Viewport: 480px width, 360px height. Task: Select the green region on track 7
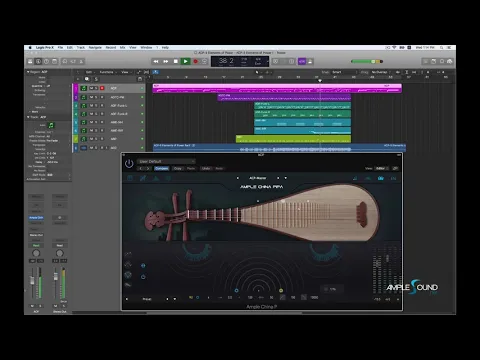tap(293, 139)
